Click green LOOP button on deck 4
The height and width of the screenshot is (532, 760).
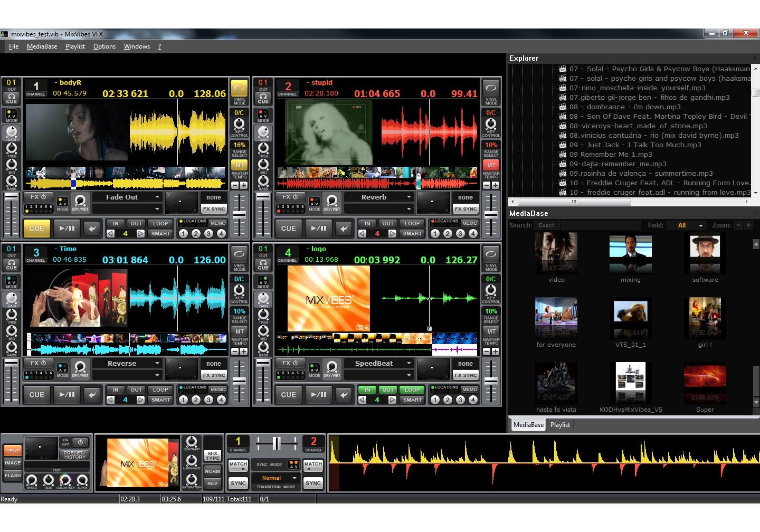pyautogui.click(x=412, y=390)
